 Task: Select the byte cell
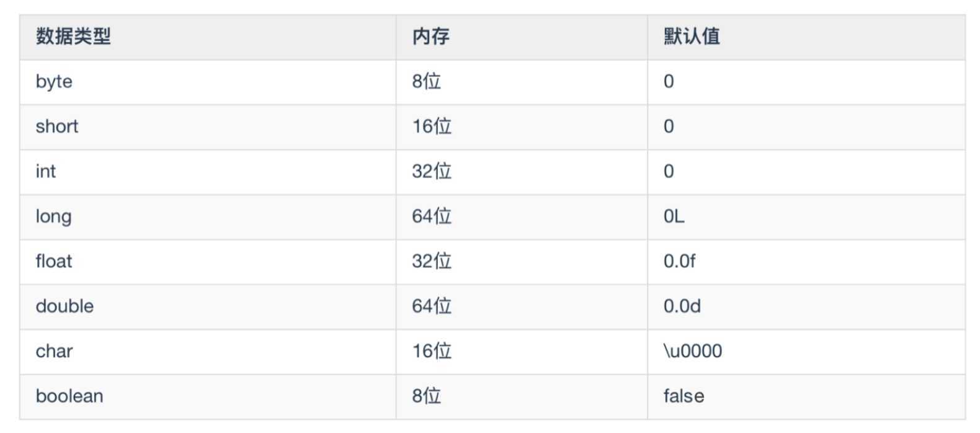point(54,82)
